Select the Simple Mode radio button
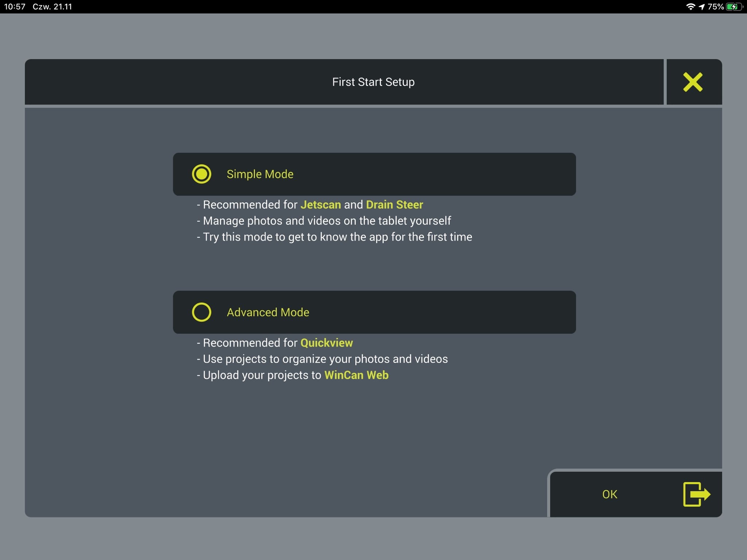 (x=201, y=174)
